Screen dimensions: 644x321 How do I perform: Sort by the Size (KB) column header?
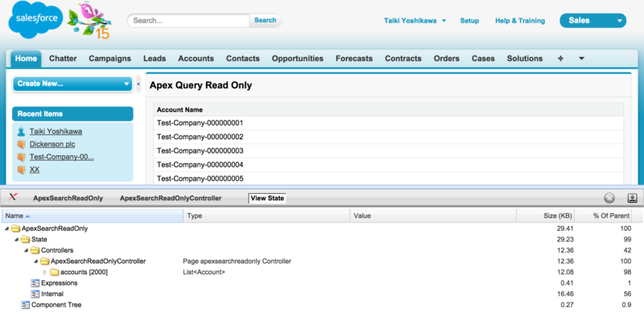[x=545, y=216]
